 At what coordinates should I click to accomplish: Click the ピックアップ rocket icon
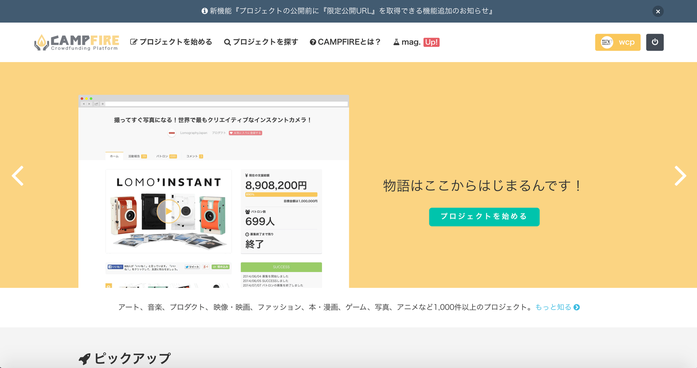tap(84, 358)
